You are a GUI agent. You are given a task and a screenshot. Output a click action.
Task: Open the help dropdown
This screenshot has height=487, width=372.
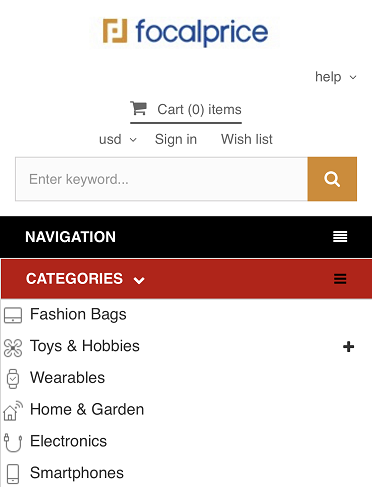tap(336, 77)
